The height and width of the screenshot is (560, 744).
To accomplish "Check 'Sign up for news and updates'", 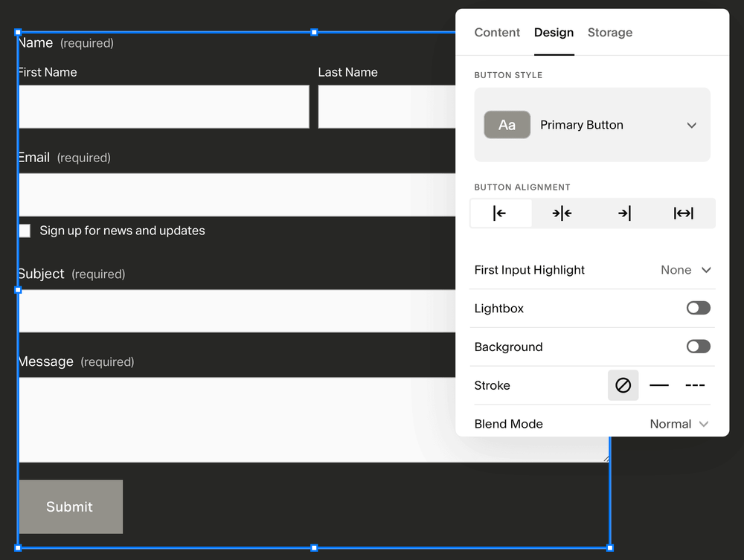I will pyautogui.click(x=24, y=231).
